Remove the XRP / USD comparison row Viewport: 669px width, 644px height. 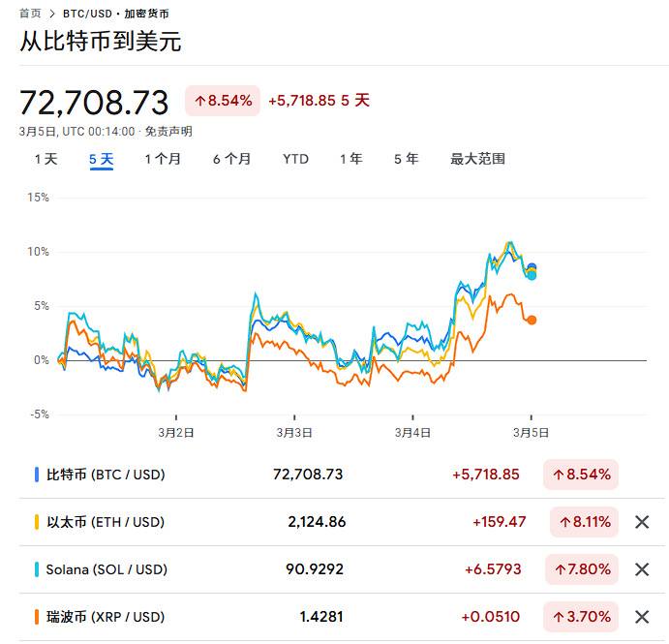click(641, 617)
